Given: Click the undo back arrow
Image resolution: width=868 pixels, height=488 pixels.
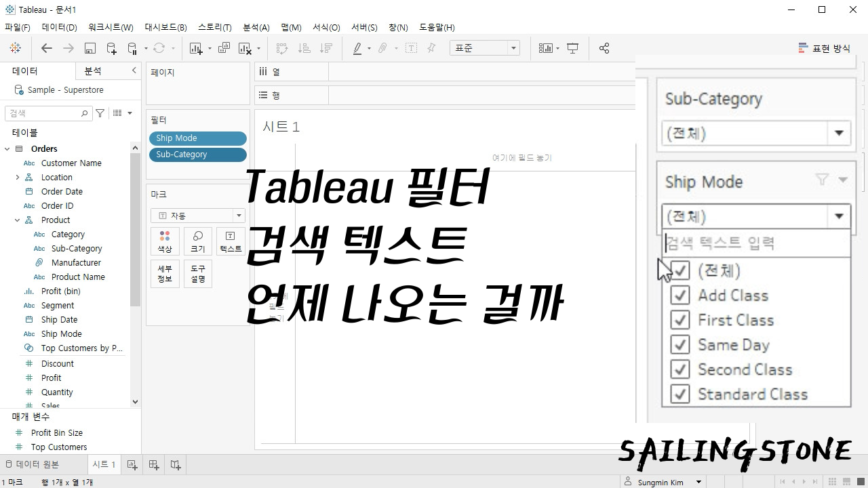Looking at the screenshot, I should 46,48.
